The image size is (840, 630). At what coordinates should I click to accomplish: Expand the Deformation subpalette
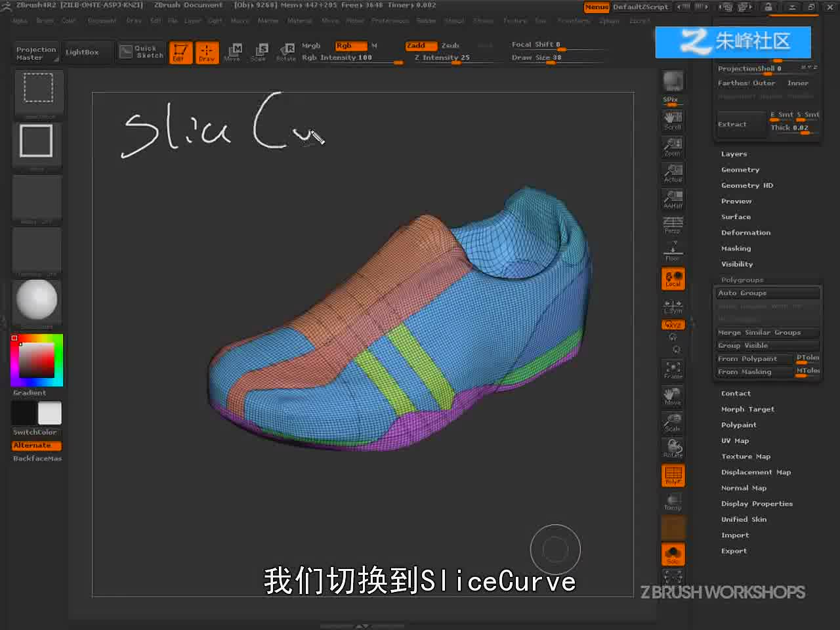point(746,233)
